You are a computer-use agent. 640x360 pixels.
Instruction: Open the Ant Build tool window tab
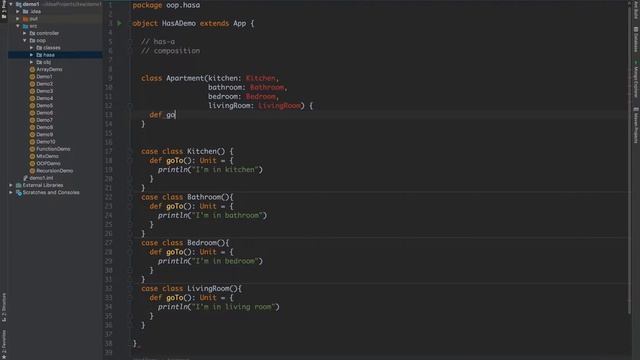click(x=636, y=9)
